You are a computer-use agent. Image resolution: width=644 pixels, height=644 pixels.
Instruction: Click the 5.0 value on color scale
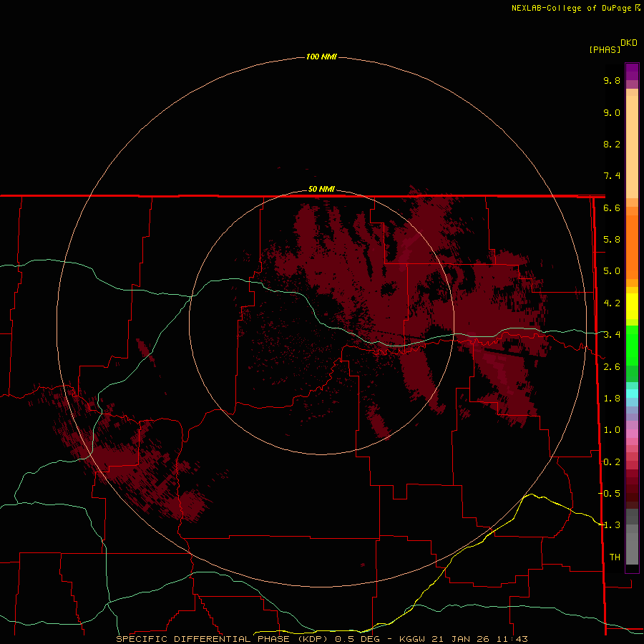[612, 271]
